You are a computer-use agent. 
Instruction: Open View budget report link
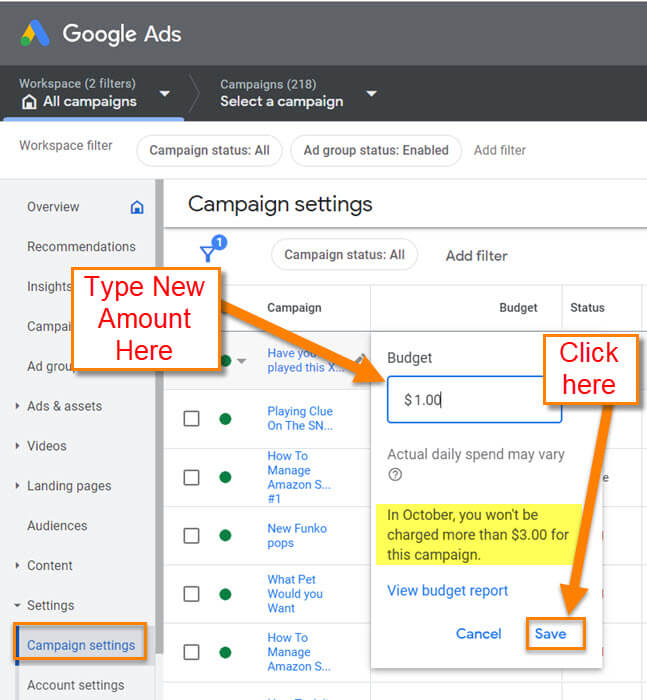click(x=447, y=590)
